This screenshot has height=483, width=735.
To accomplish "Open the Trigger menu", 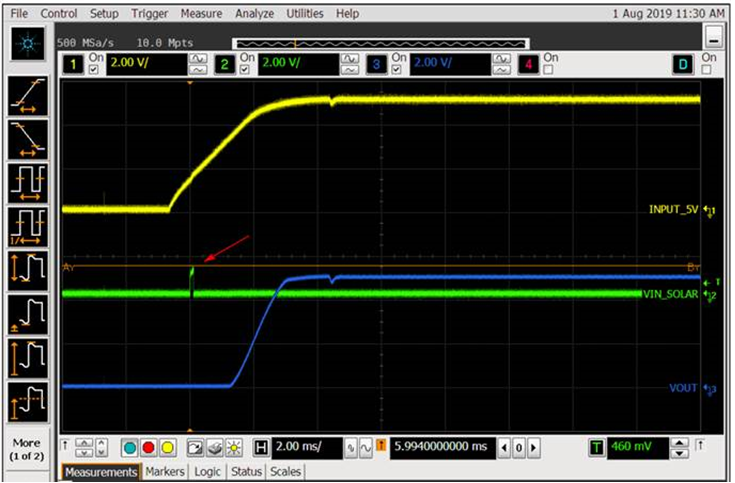I will 149,14.
